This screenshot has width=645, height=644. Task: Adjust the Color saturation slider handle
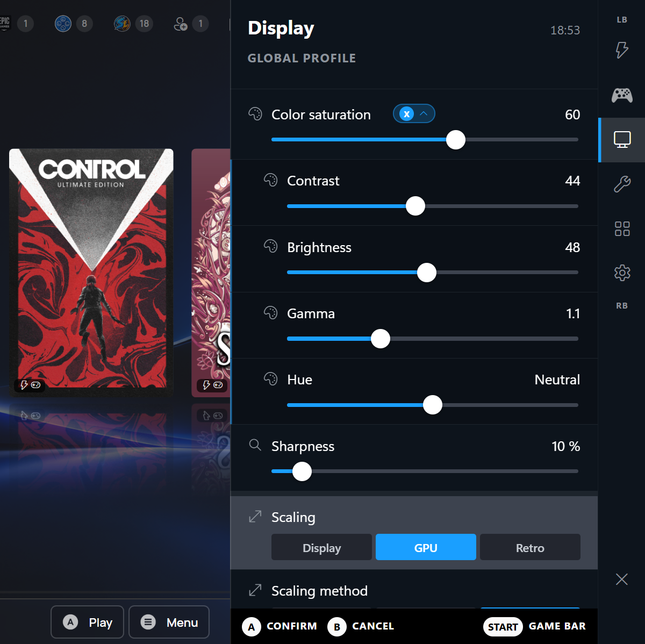coord(456,140)
